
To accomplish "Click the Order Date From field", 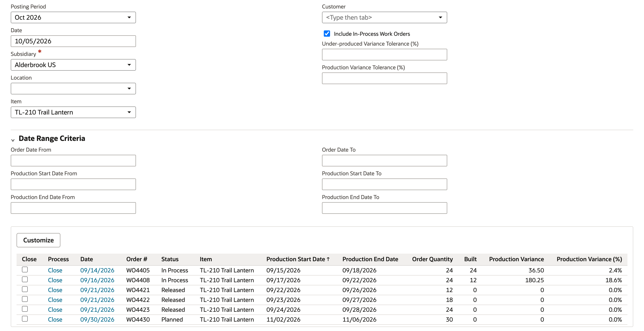I will 73,161.
